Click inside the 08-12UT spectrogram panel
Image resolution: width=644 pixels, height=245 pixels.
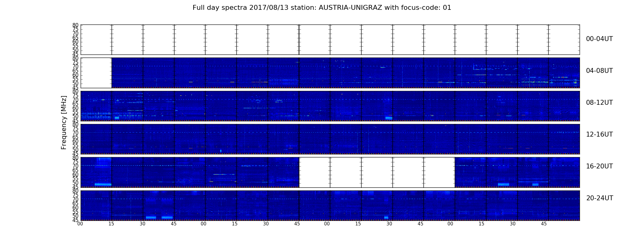pyautogui.click(x=330, y=106)
